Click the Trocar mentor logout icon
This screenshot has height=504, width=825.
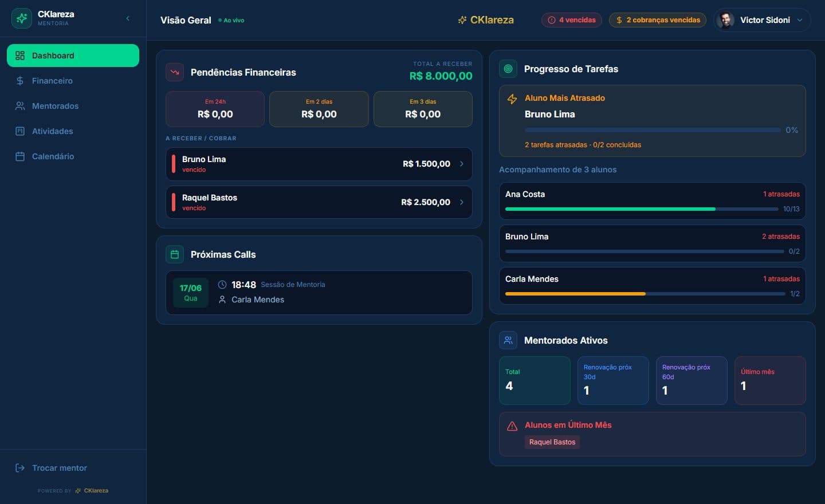(x=20, y=468)
